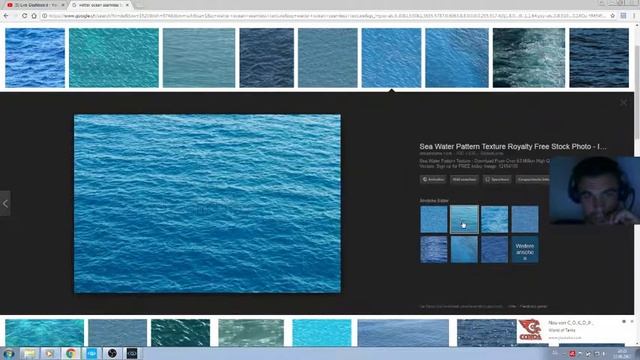Select first related image in top row
This screenshot has height=360, width=640.
[x=433, y=219]
